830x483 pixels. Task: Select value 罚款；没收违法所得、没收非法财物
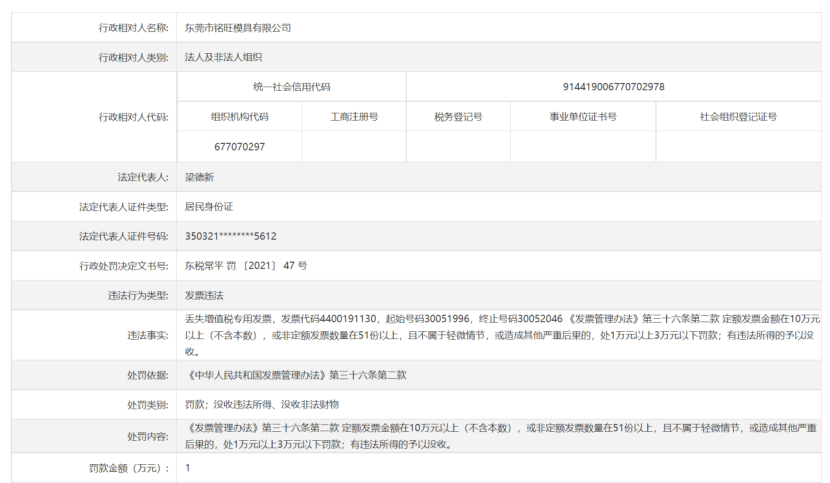click(x=261, y=405)
